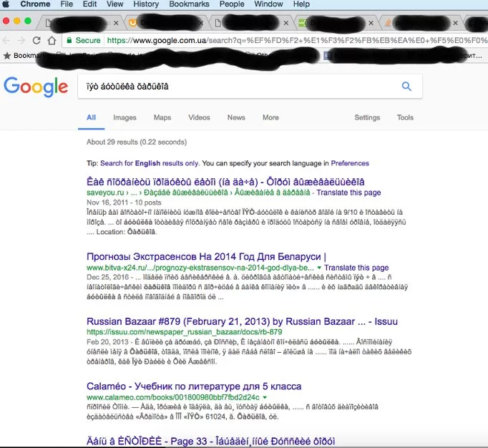The height and width of the screenshot is (448, 488).
Task: Open the Preferences link
Action: point(350,163)
